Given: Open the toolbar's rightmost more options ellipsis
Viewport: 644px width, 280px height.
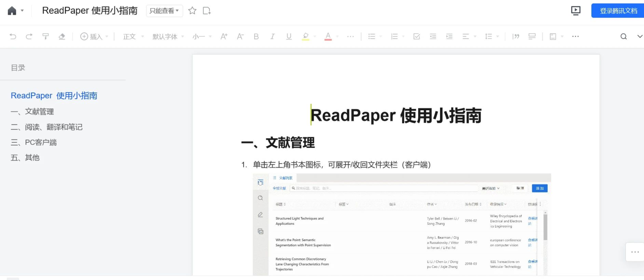Looking at the screenshot, I should [x=576, y=36].
